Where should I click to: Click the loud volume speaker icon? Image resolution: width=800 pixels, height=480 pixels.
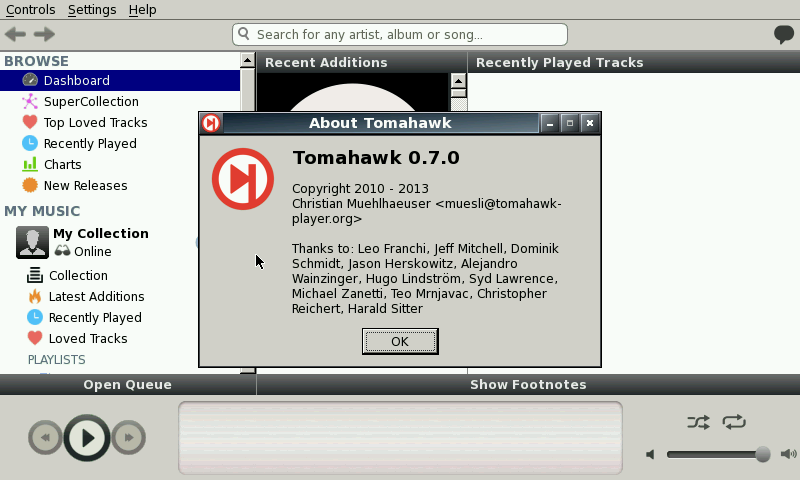pos(789,454)
